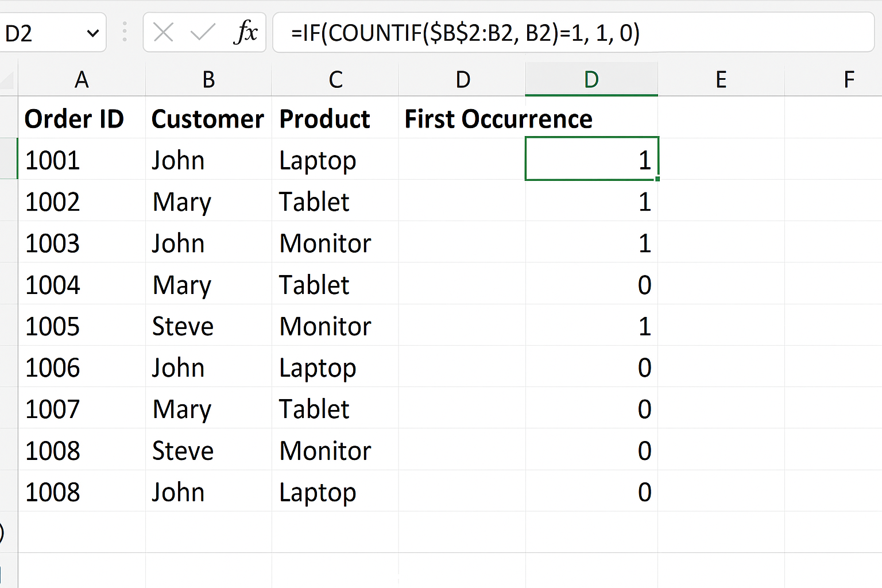Select Mary in the order 1004 row
This screenshot has width=882, height=588.
(x=208, y=284)
